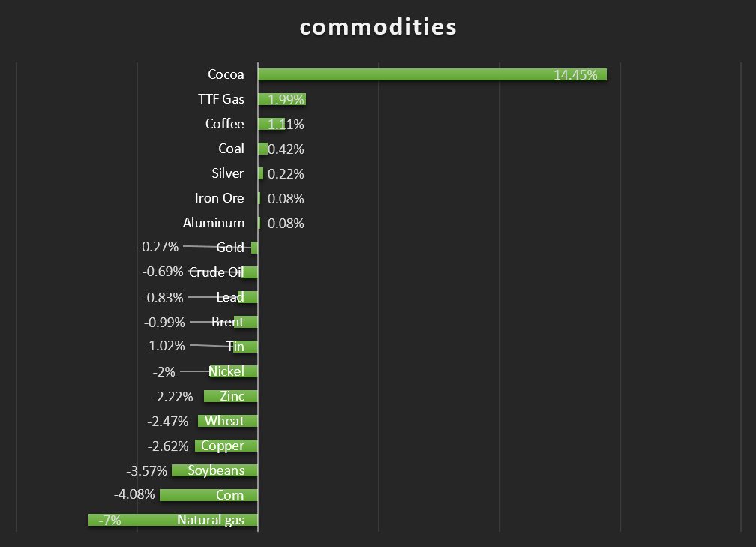This screenshot has width=756, height=547.
Task: Click the Silver axis label
Action: [x=228, y=173]
